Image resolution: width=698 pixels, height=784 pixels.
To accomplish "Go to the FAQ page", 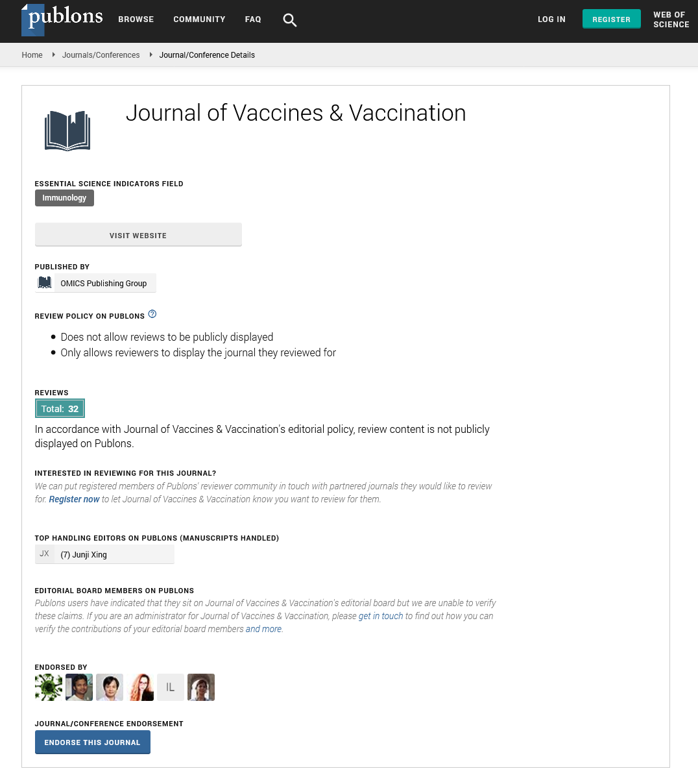I will [253, 19].
